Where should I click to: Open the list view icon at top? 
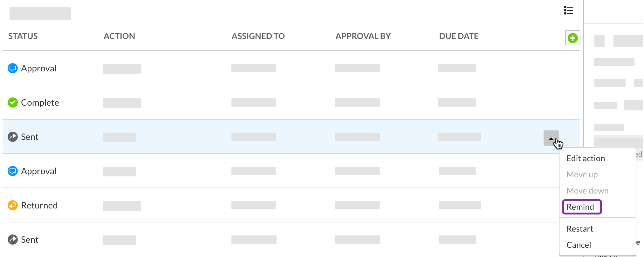568,10
